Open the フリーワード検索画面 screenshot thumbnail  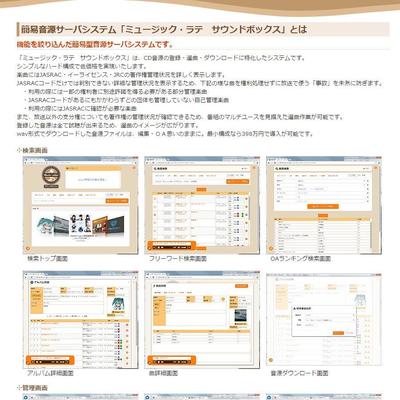click(x=202, y=205)
